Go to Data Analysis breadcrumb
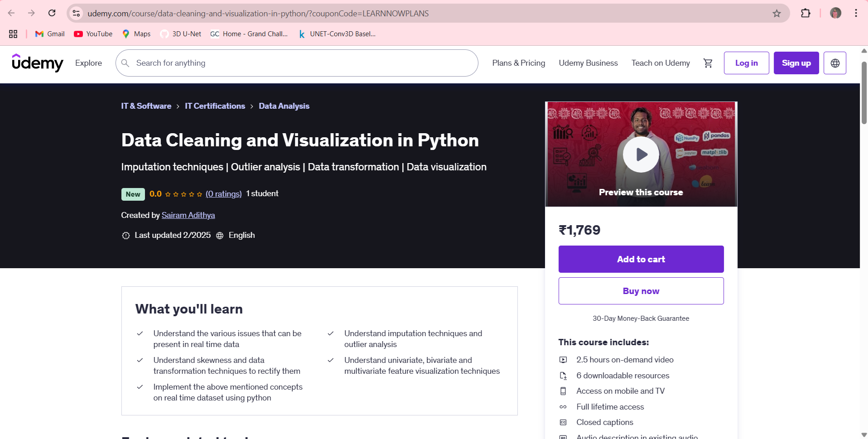868x439 pixels. coord(284,106)
